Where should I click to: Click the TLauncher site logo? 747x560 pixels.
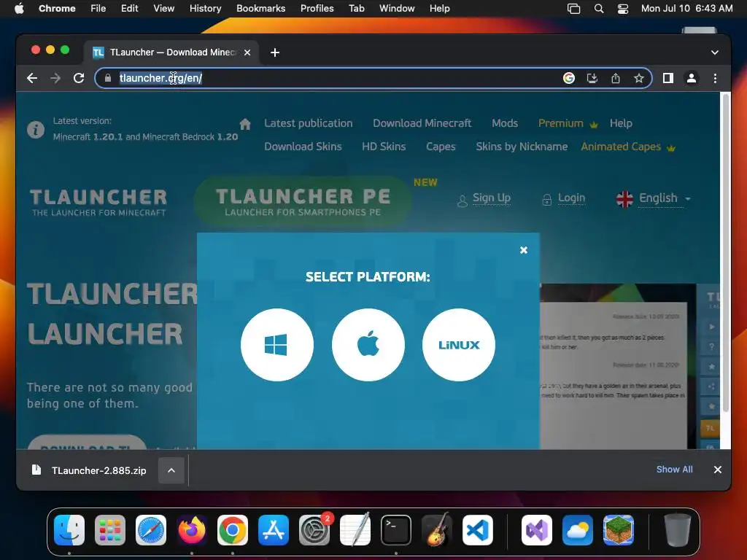point(98,203)
